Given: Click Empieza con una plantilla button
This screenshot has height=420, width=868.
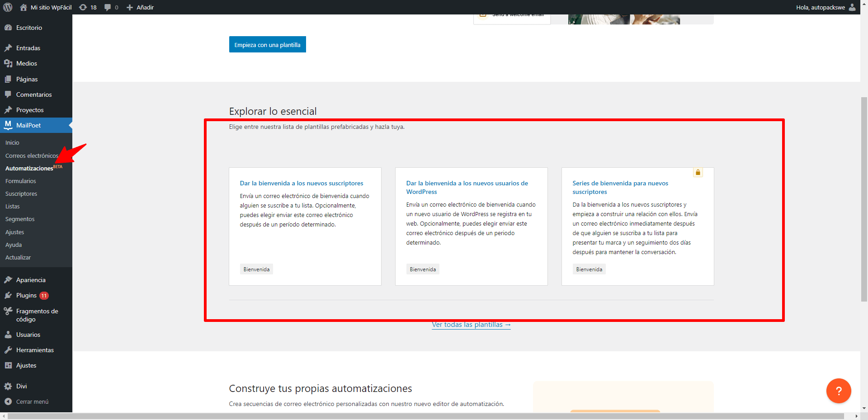Looking at the screenshot, I should pos(267,44).
